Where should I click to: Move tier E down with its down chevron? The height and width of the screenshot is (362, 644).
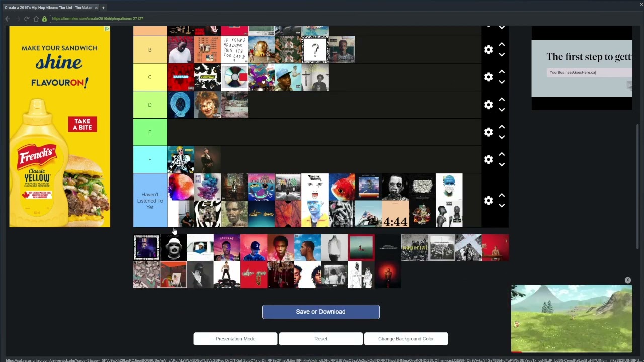502,137
